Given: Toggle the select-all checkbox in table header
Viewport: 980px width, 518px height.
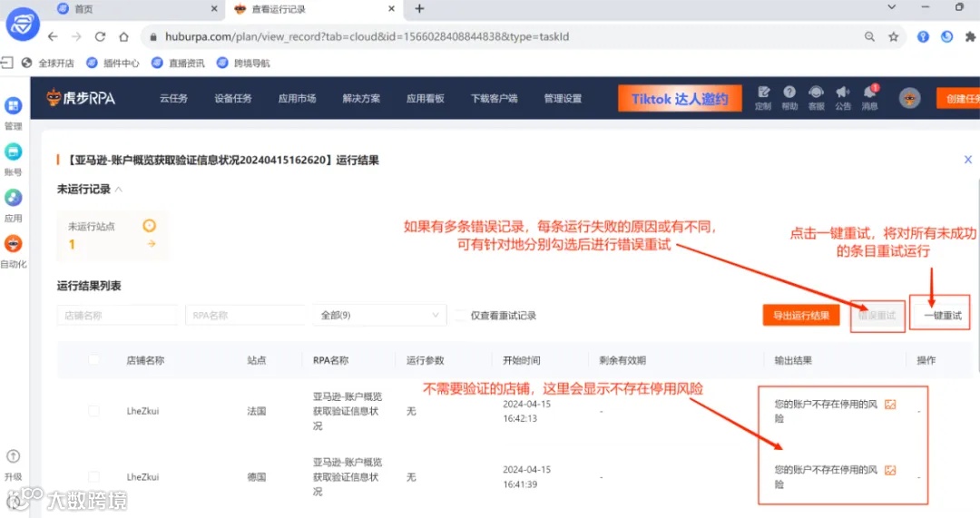Looking at the screenshot, I should point(93,360).
